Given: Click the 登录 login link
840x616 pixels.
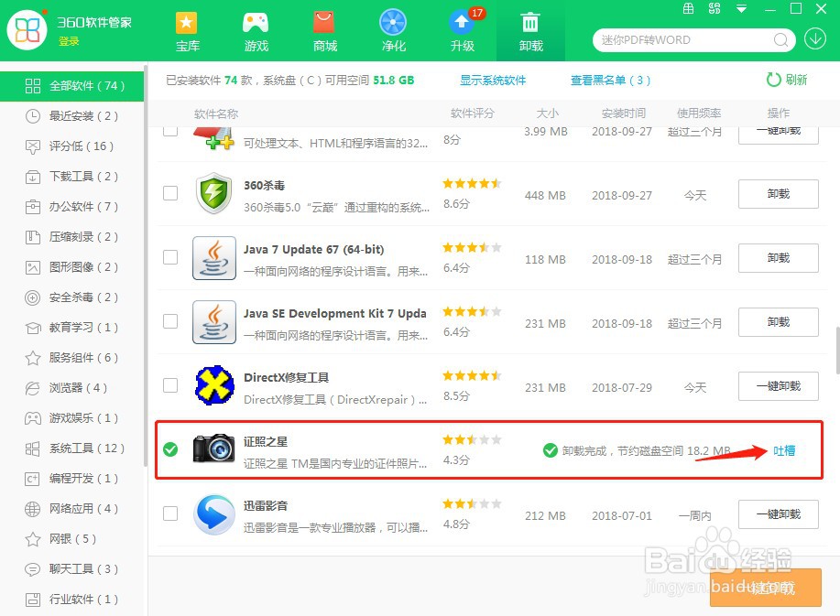Looking at the screenshot, I should coord(69,41).
